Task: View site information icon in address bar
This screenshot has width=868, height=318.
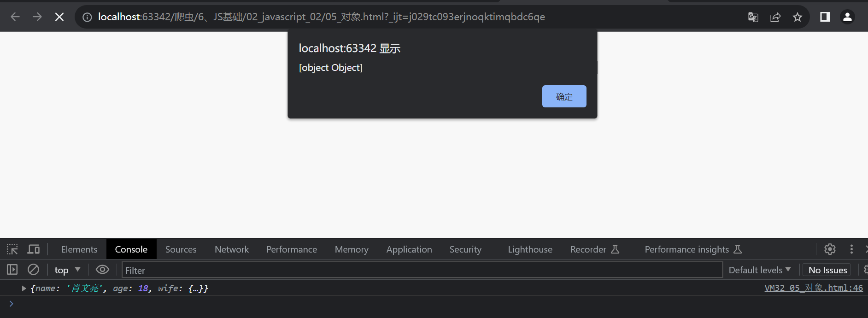Action: [x=87, y=17]
